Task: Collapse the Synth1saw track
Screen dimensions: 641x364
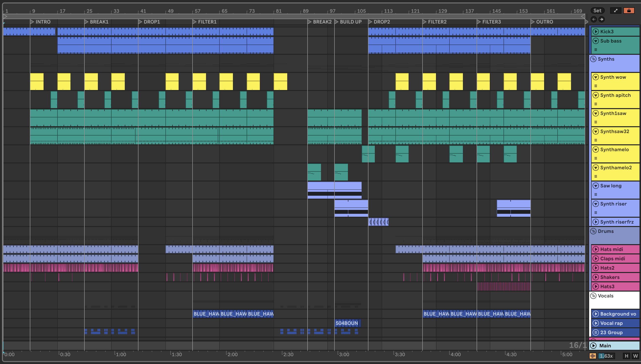Action: pyautogui.click(x=596, y=113)
